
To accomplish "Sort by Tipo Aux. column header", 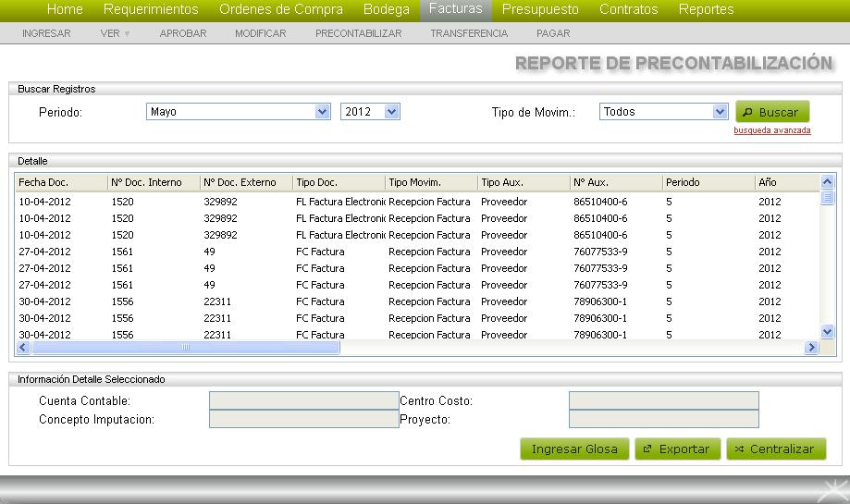I will point(524,182).
